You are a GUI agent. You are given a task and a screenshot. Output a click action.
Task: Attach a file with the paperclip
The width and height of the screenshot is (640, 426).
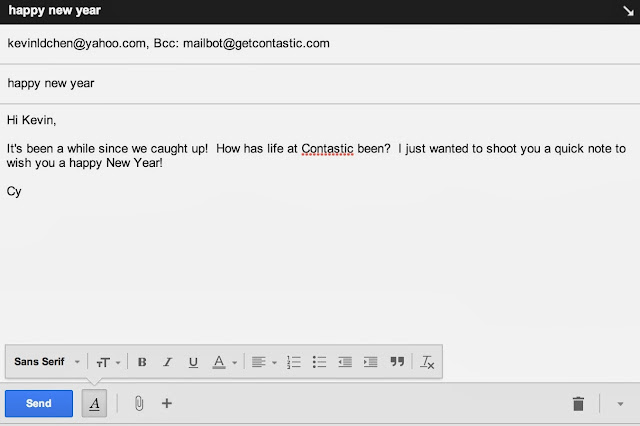[x=139, y=403]
